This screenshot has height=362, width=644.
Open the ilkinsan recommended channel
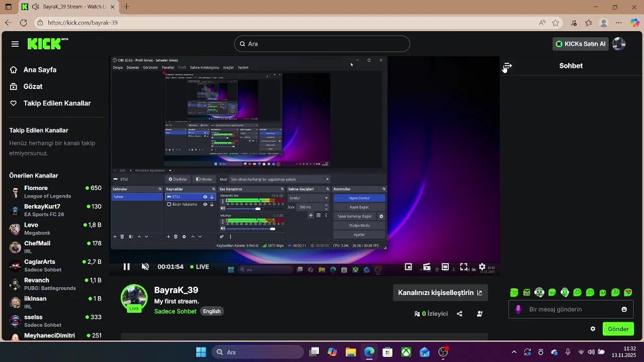[x=55, y=302]
